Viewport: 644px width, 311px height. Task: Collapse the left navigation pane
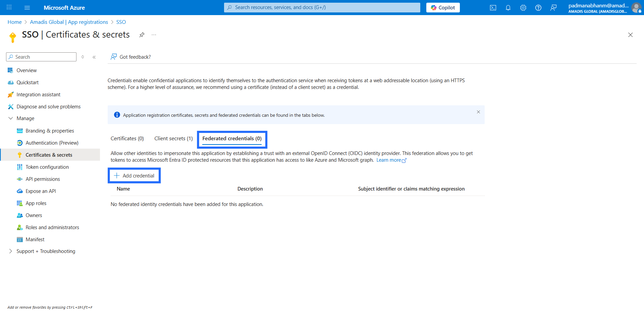pyautogui.click(x=94, y=57)
